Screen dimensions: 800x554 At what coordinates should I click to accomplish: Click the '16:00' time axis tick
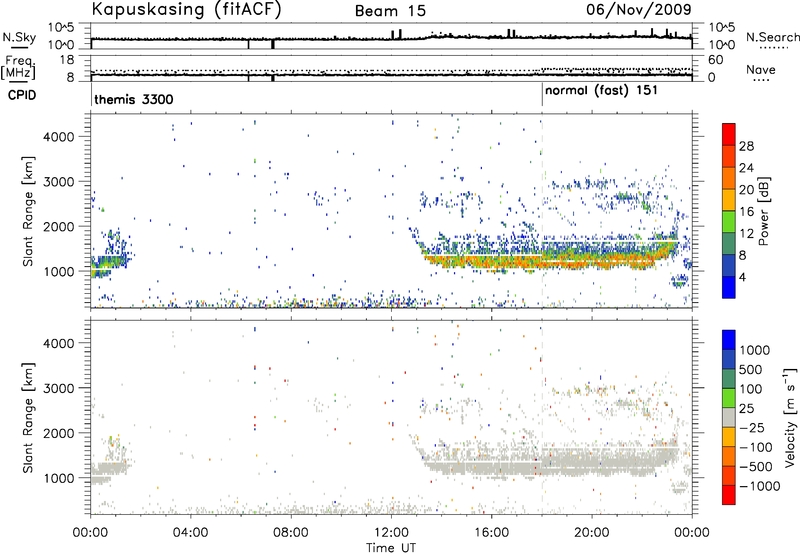(491, 533)
